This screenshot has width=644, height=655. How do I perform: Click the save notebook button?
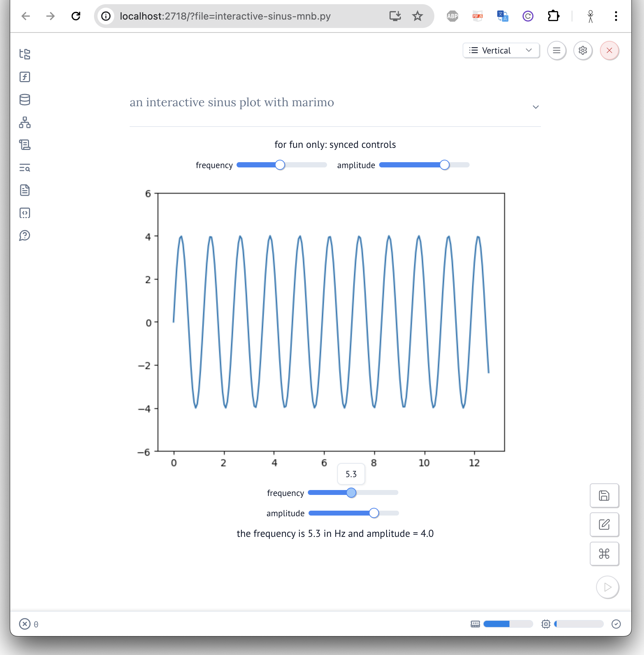604,496
